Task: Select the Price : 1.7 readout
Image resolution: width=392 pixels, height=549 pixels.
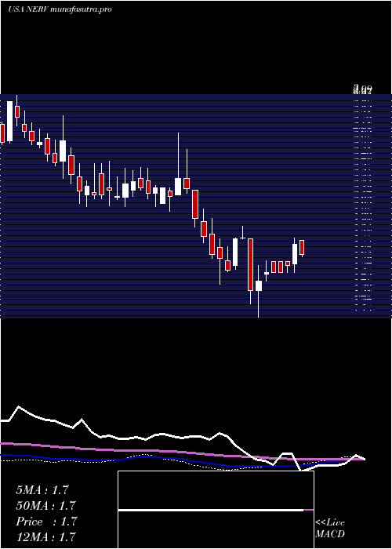Action: pyautogui.click(x=45, y=522)
